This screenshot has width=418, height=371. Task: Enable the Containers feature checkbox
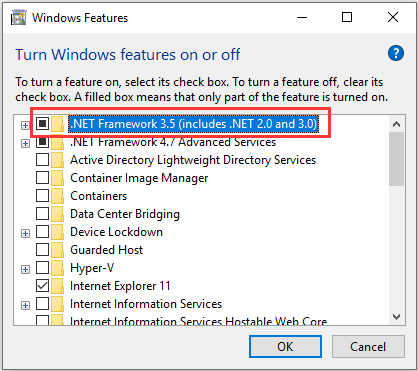pos(42,196)
